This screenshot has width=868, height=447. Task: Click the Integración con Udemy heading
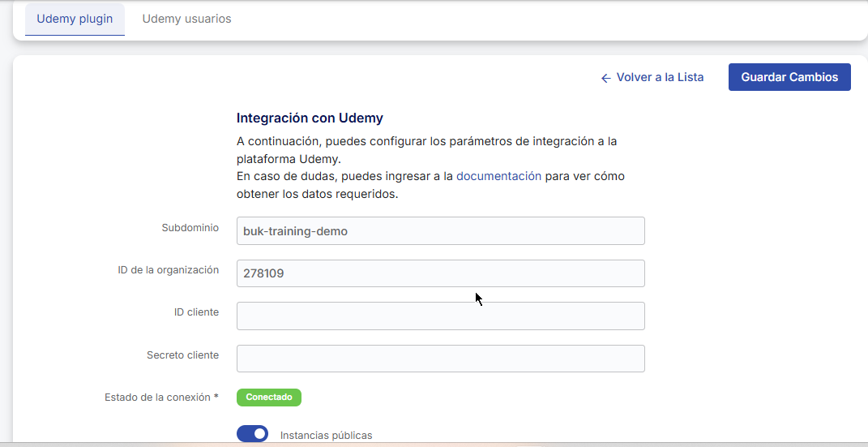[310, 118]
